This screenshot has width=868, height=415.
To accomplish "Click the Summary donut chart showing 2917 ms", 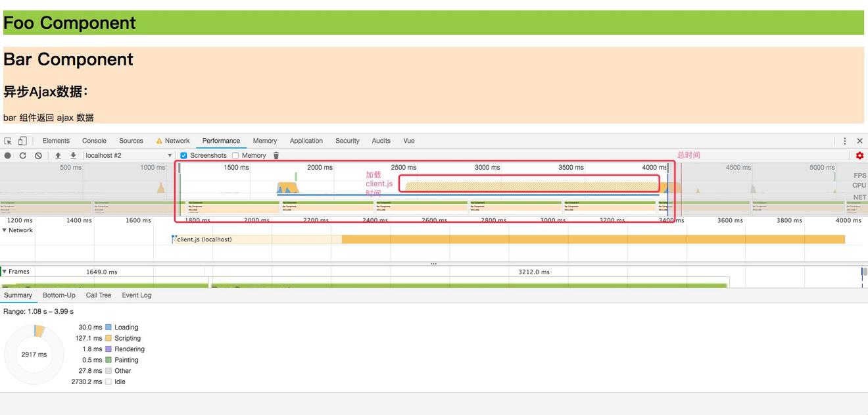I will coord(34,354).
